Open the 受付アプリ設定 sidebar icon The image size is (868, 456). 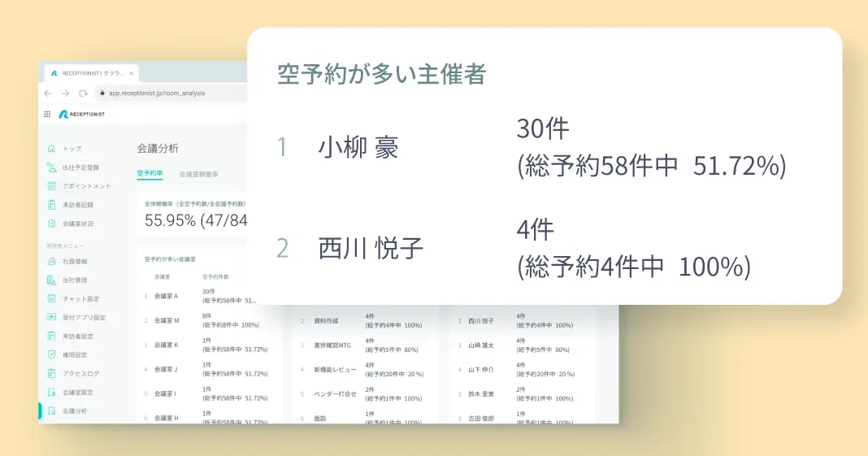(x=51, y=317)
